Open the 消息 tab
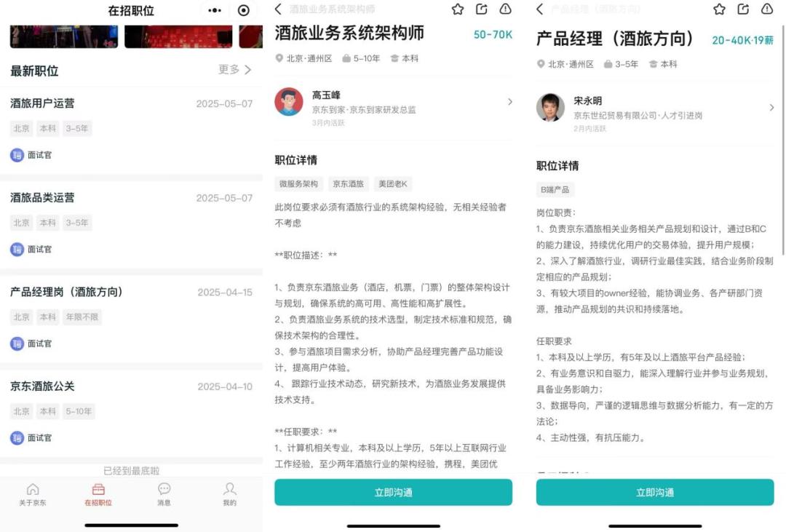Viewport: 786px width, 532px height. click(x=164, y=494)
